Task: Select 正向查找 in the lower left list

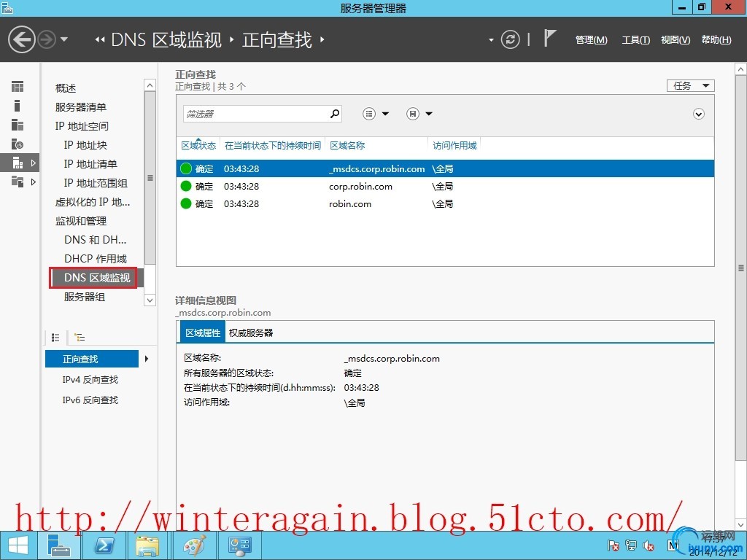Action: coord(92,359)
